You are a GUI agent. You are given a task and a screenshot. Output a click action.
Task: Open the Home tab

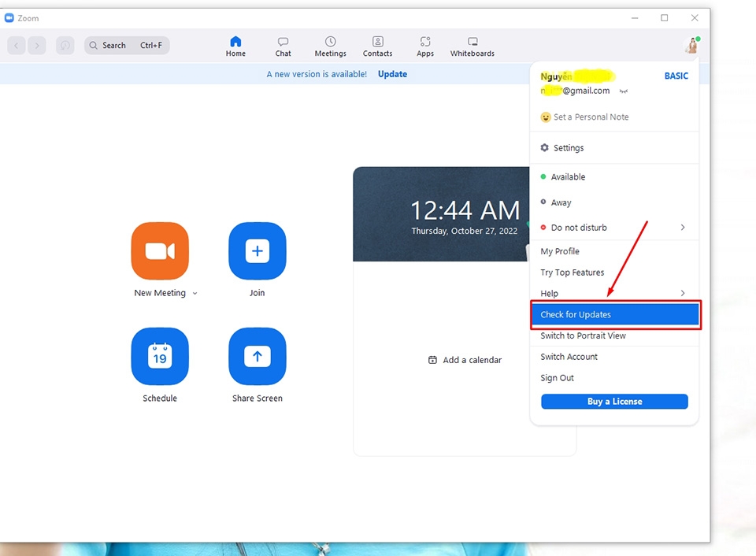[x=235, y=46]
